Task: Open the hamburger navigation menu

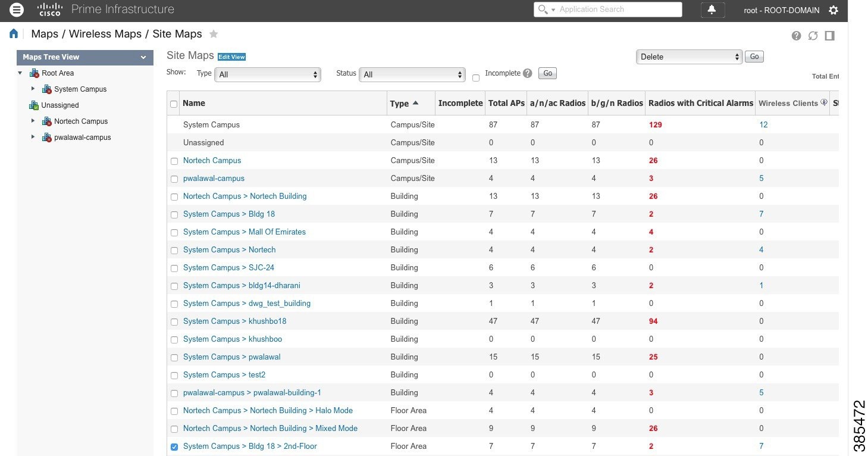Action: [16, 10]
